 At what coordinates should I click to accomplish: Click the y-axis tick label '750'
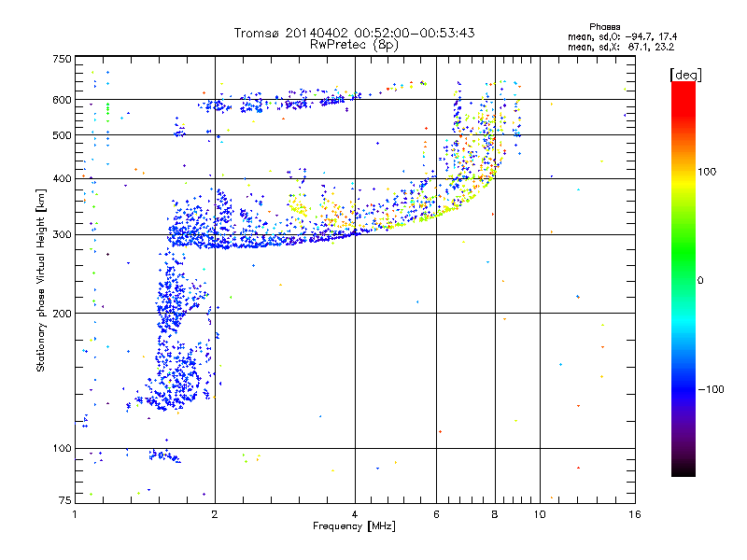[x=62, y=59]
